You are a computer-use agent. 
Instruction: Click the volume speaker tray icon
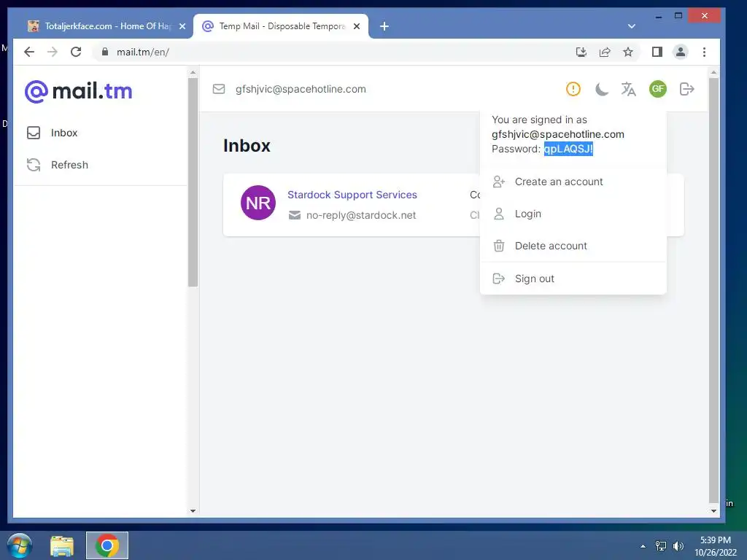[x=678, y=546]
